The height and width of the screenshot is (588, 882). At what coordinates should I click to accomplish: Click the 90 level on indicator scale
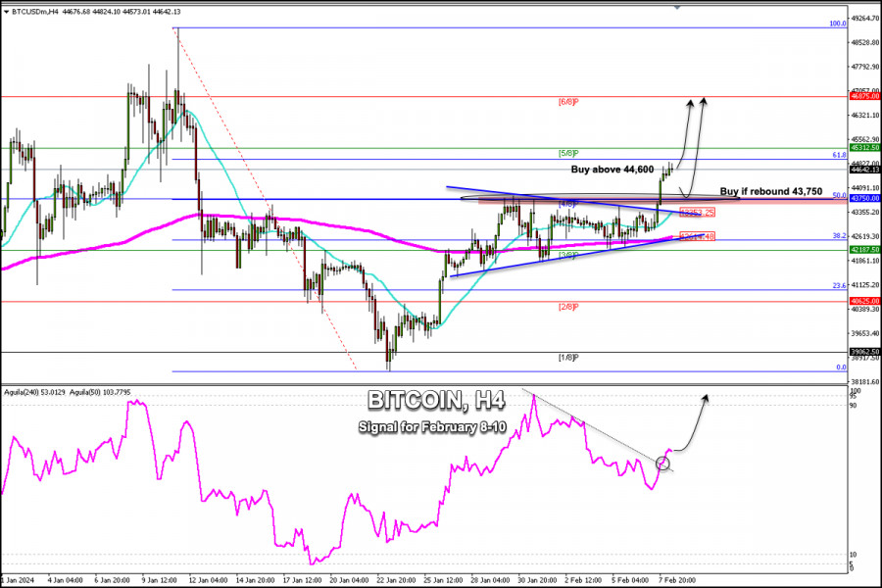854,405
